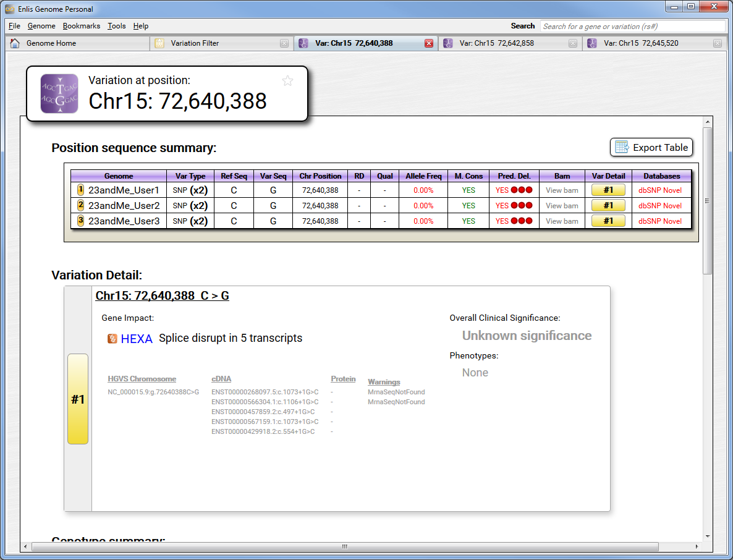Open the Genome menu
The width and height of the screenshot is (733, 560).
click(x=41, y=26)
